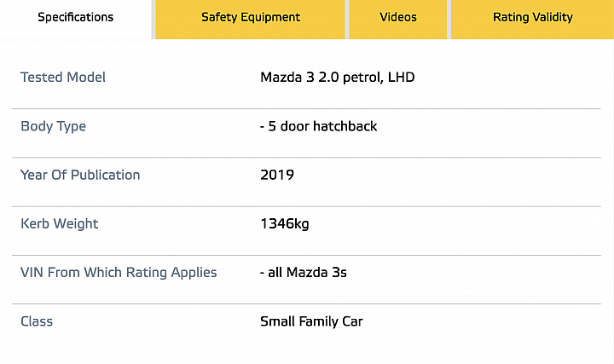Click the VIN From Which Rating Applies label
This screenshot has width=614, height=364.
(x=119, y=273)
